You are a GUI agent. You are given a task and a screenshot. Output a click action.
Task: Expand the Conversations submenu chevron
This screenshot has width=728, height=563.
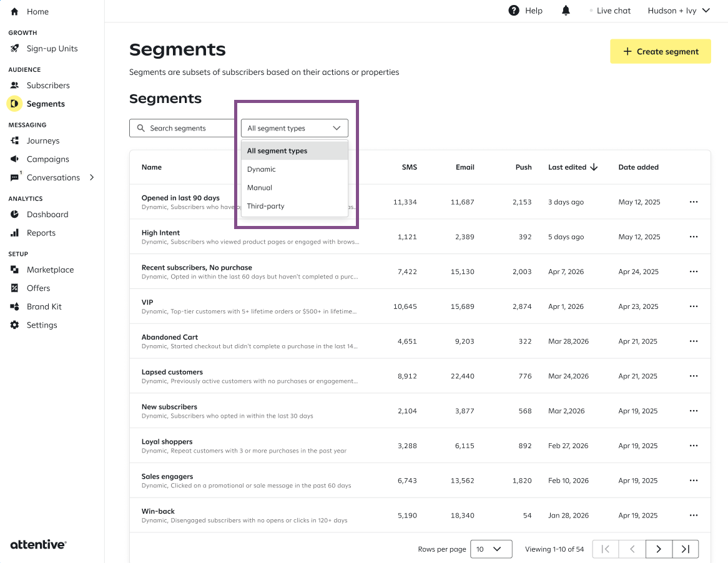click(x=92, y=178)
